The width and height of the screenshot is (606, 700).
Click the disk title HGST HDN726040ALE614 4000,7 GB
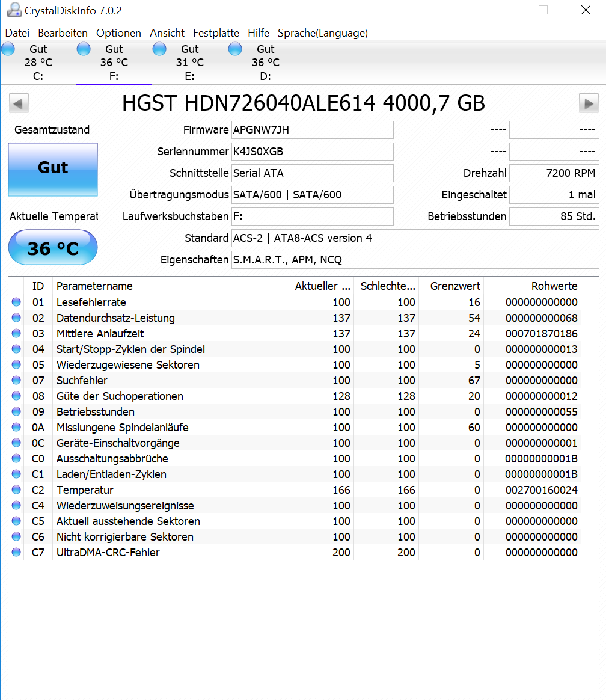[304, 103]
